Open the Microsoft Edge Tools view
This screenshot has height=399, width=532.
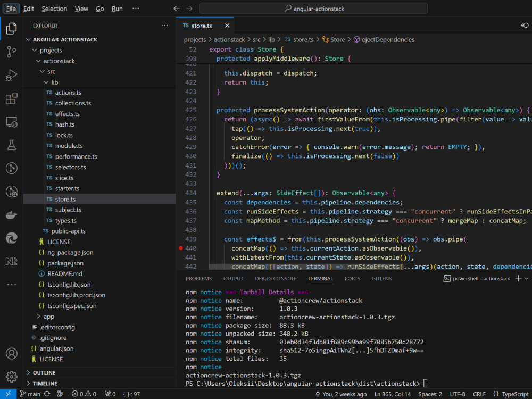[12, 238]
